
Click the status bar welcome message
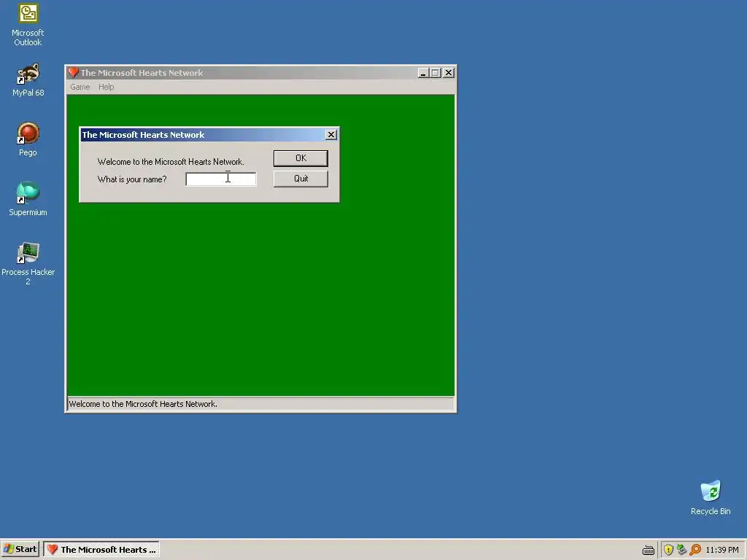point(143,404)
